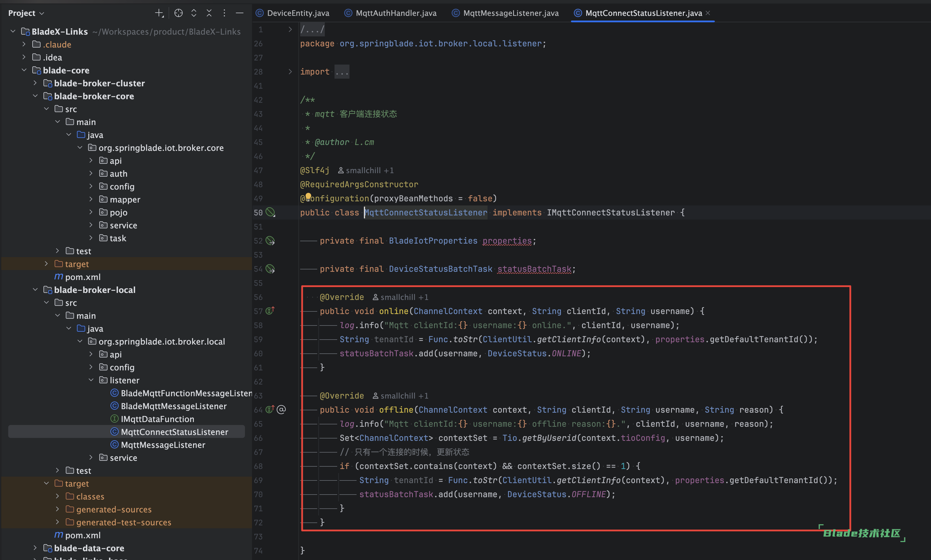
Task: Switch to the MqttAuthHandler.java tab
Action: [396, 13]
